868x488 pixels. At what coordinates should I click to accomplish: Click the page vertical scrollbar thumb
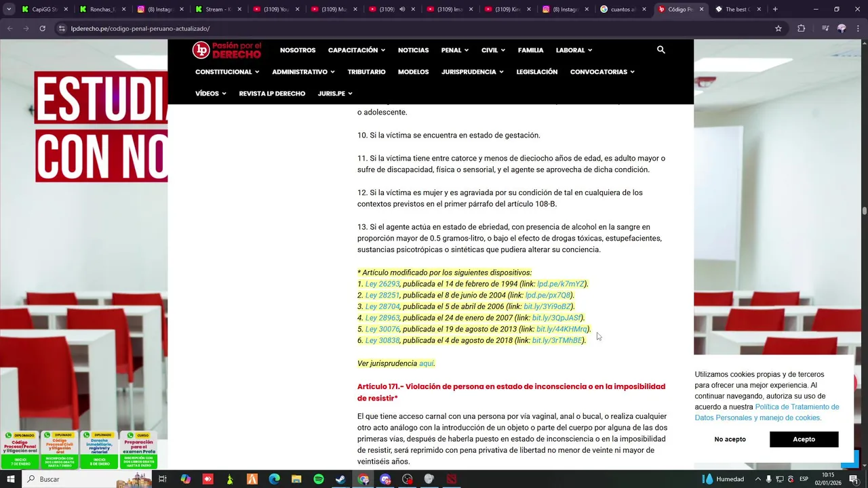tap(864, 211)
